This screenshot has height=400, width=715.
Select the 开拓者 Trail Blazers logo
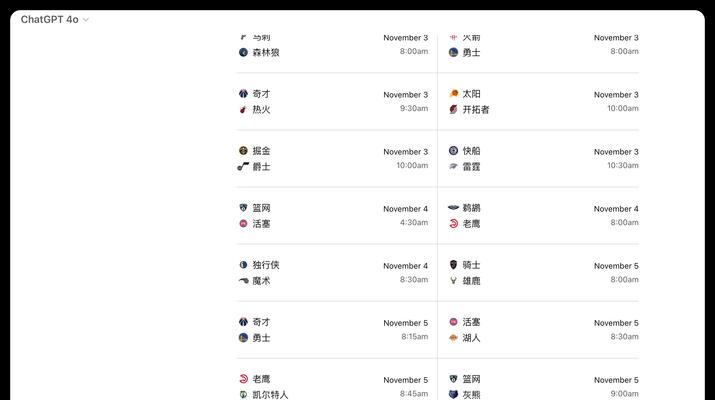pos(453,109)
